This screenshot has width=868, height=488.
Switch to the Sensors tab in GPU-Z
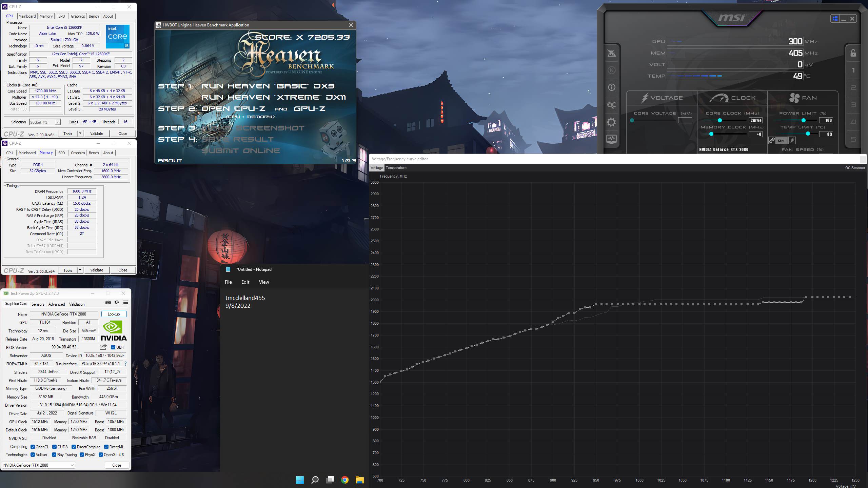(x=38, y=304)
